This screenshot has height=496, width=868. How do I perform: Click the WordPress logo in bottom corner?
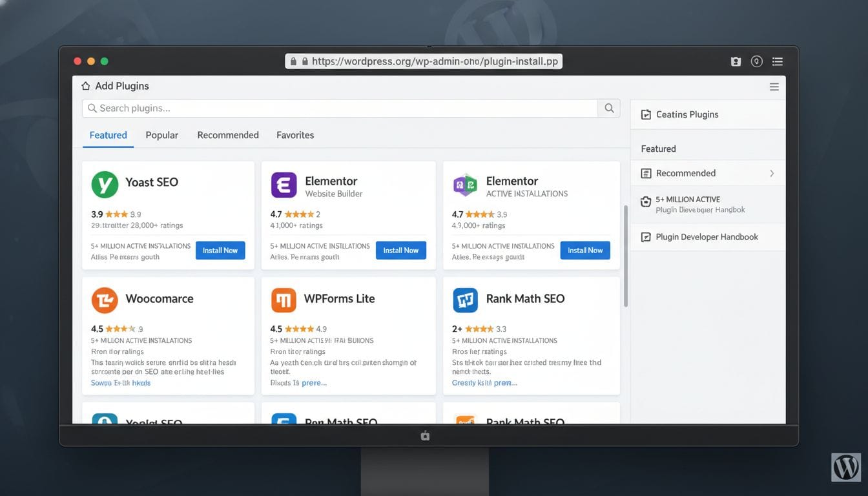click(x=846, y=466)
